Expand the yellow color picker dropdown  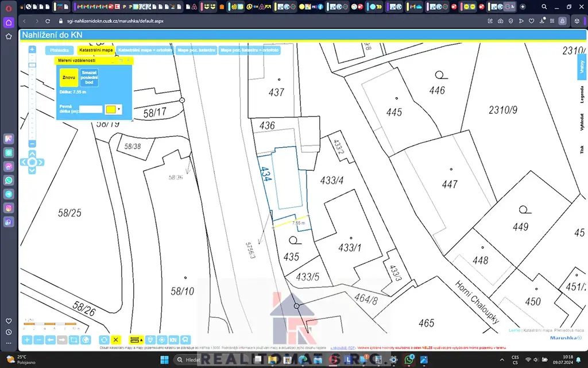pos(119,109)
